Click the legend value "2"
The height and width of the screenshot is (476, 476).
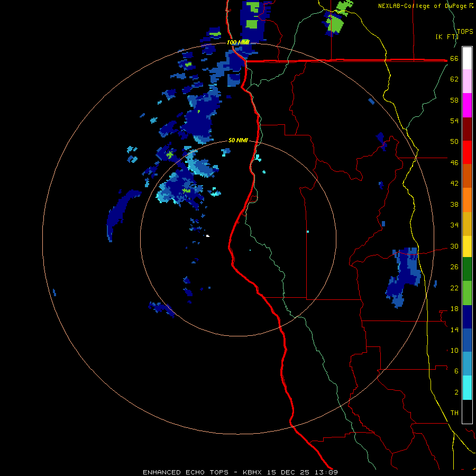pos(456,392)
